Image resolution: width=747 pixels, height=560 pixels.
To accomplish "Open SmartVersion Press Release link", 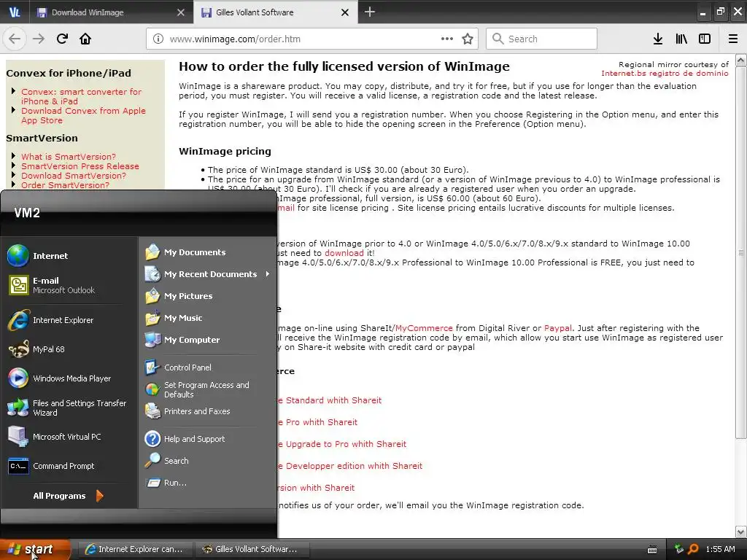I will 80,166.
